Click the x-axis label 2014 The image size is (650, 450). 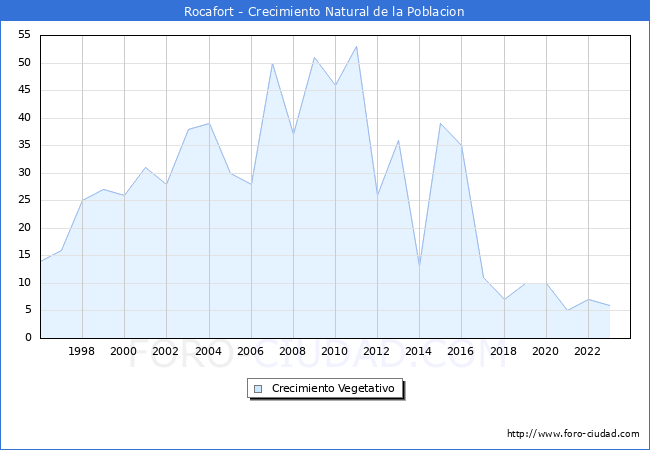tap(418, 351)
